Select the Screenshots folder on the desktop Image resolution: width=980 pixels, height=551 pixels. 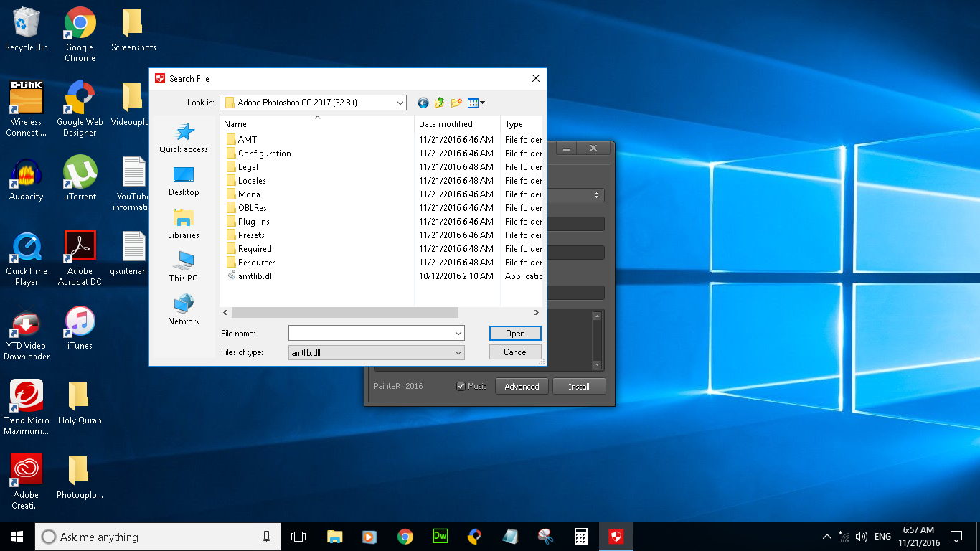pos(133,29)
